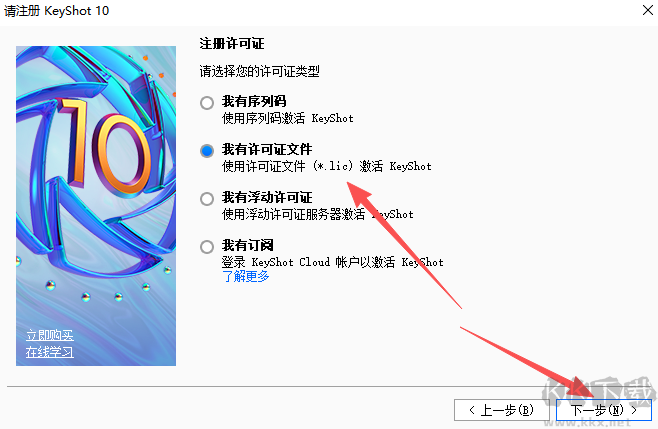
Task: Open the 了解更多 link
Action: pos(245,276)
